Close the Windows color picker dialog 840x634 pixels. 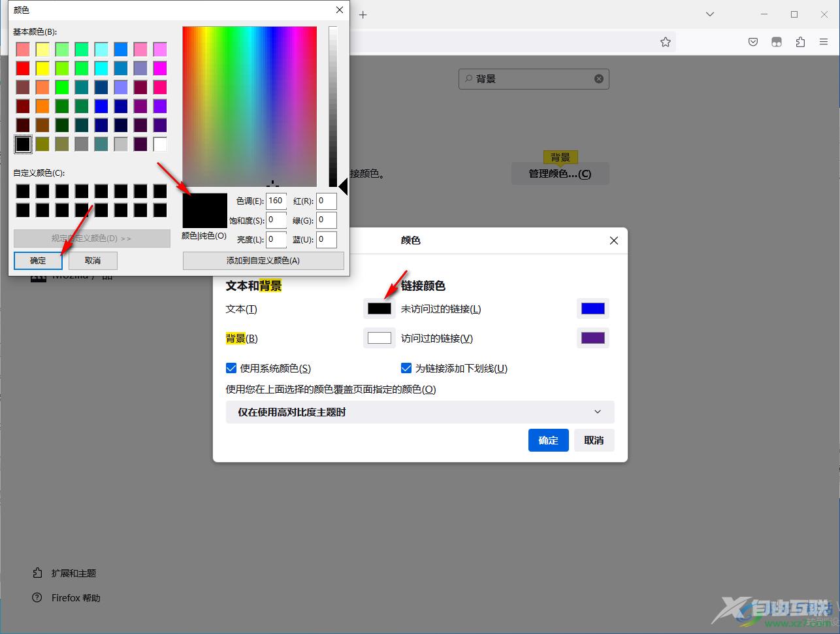point(339,10)
